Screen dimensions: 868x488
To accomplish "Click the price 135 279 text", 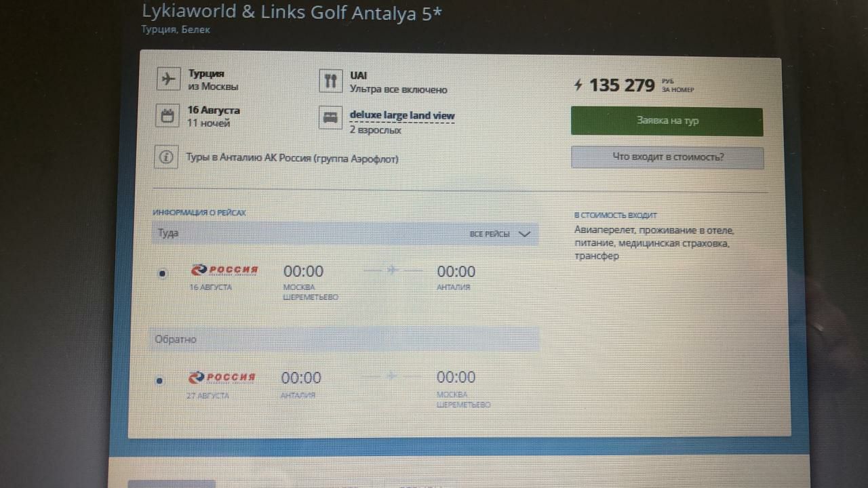I will point(622,85).
